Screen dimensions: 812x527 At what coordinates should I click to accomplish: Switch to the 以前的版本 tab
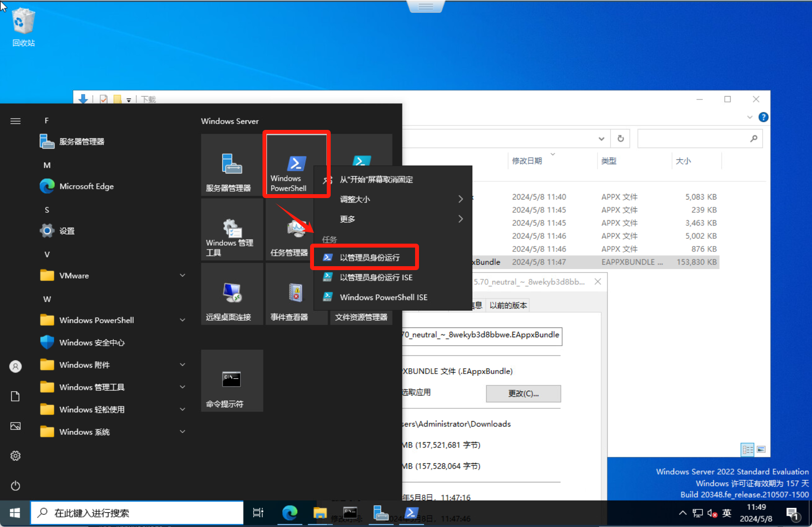[508, 305]
